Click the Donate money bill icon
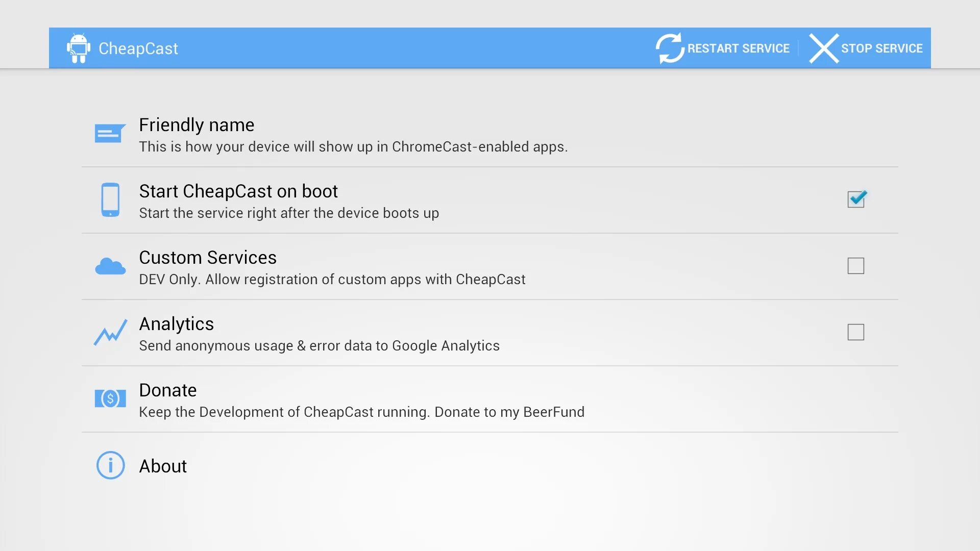The height and width of the screenshot is (551, 980). pyautogui.click(x=110, y=398)
